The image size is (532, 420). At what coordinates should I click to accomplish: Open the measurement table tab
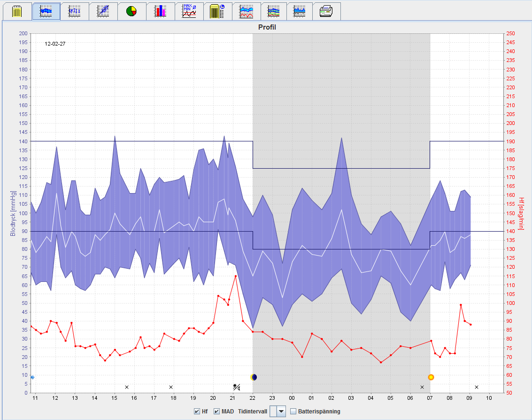tap(17, 11)
